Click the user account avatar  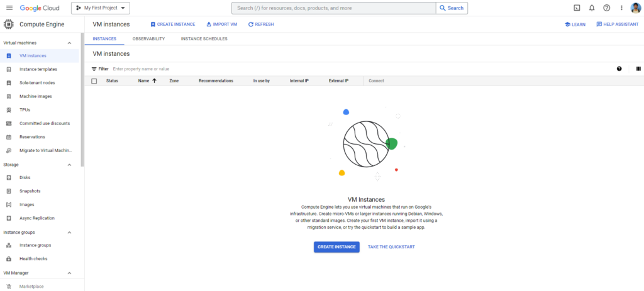635,8
